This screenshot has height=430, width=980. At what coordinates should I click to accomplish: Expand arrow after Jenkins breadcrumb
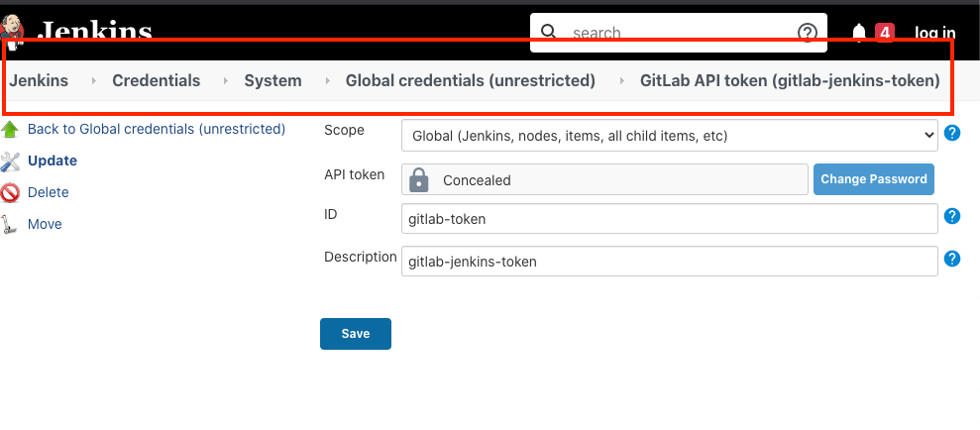point(94,81)
